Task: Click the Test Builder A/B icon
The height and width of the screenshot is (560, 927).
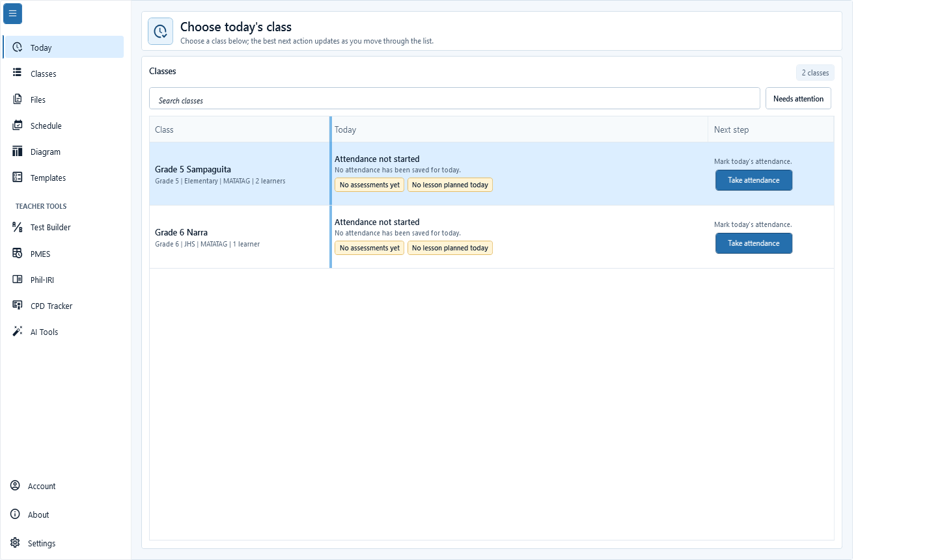Action: tap(18, 226)
